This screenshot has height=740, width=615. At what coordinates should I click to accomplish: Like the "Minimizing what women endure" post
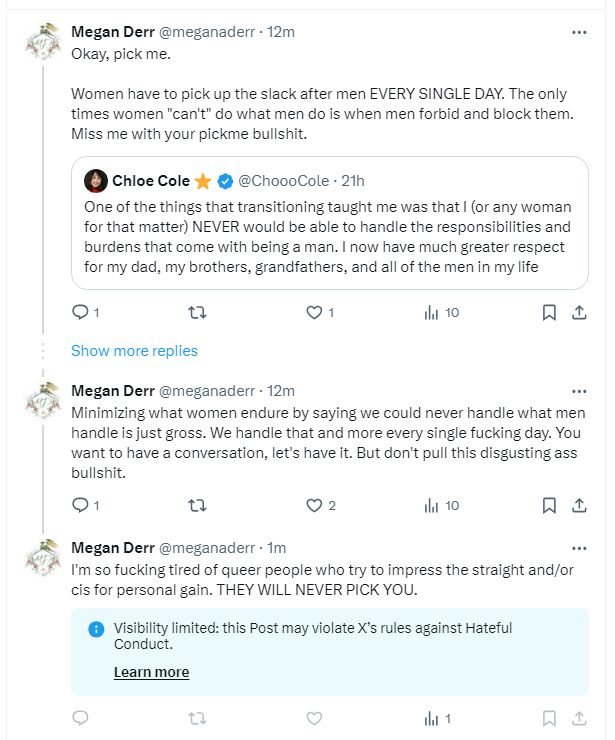pyautogui.click(x=314, y=505)
